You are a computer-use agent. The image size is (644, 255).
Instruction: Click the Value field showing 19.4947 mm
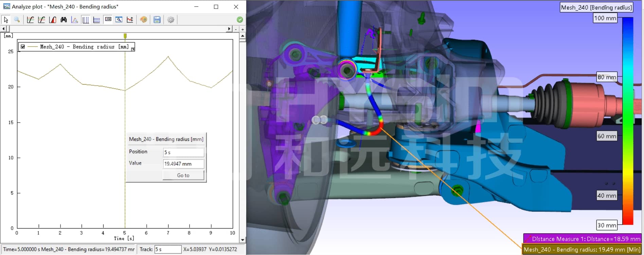pos(183,164)
